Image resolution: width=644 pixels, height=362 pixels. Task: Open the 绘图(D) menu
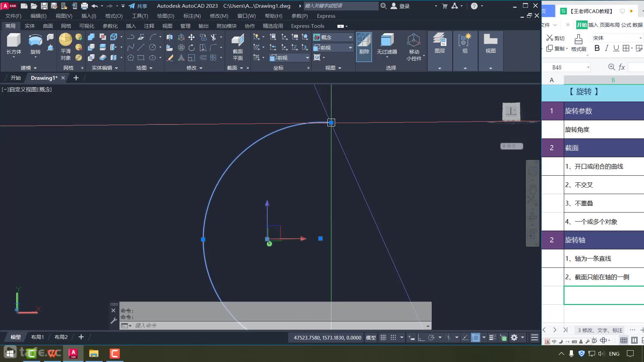click(x=166, y=16)
